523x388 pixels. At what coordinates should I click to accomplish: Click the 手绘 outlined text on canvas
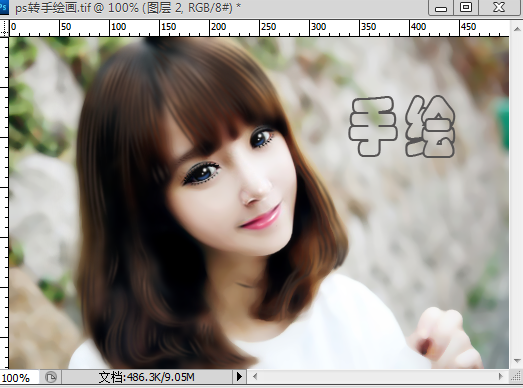[x=402, y=126]
